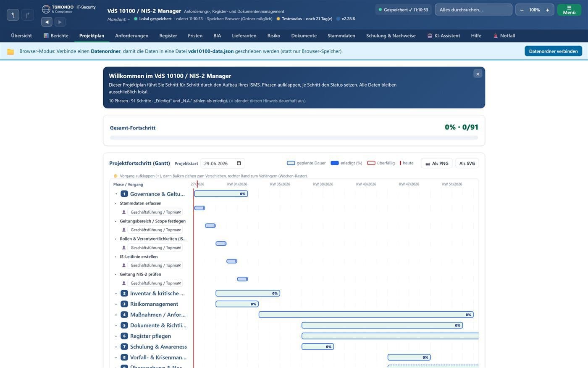Click the blue dot beside version v2.28.6
Viewport: 588px width, 368px height.
(x=338, y=19)
